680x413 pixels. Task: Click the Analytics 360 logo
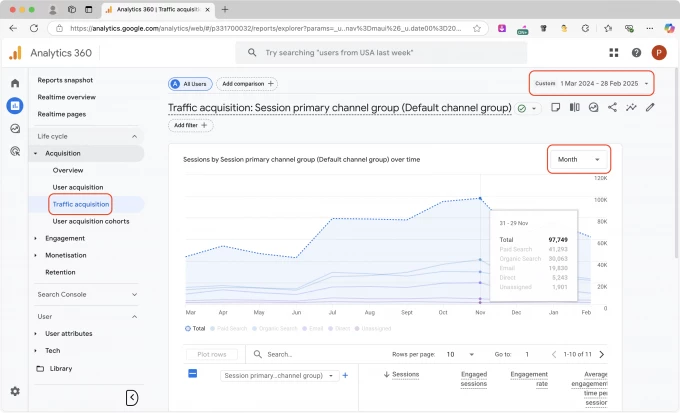[15, 53]
